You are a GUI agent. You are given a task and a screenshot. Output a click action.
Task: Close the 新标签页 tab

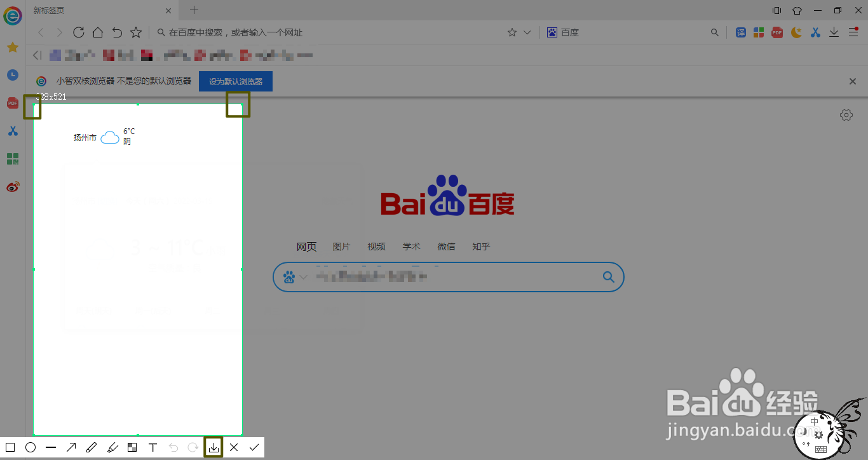(168, 11)
